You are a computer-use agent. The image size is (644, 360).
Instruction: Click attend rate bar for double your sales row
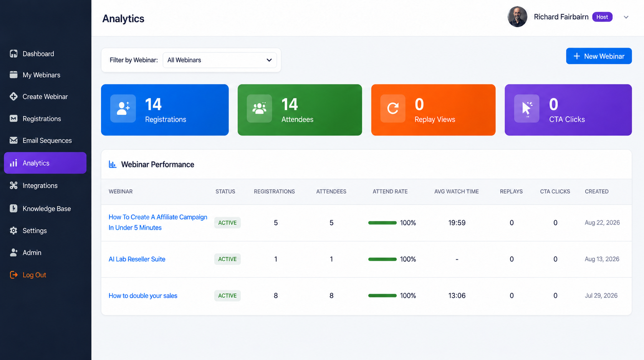click(382, 296)
